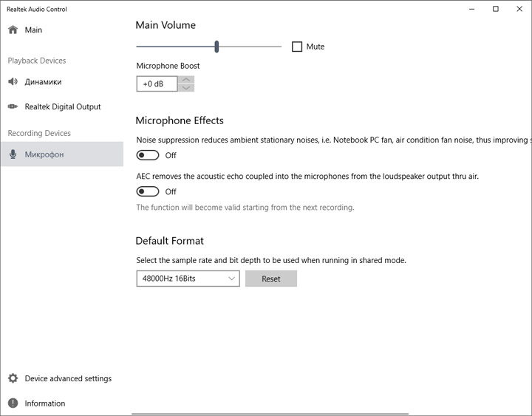Click the Динамики speaker icon

(x=13, y=82)
